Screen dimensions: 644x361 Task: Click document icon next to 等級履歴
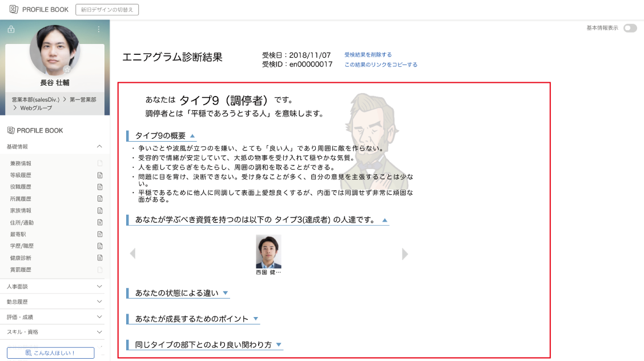[100, 175]
